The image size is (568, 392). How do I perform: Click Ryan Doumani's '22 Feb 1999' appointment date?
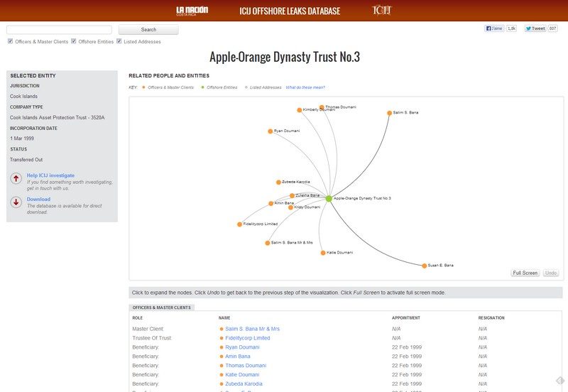pos(407,347)
